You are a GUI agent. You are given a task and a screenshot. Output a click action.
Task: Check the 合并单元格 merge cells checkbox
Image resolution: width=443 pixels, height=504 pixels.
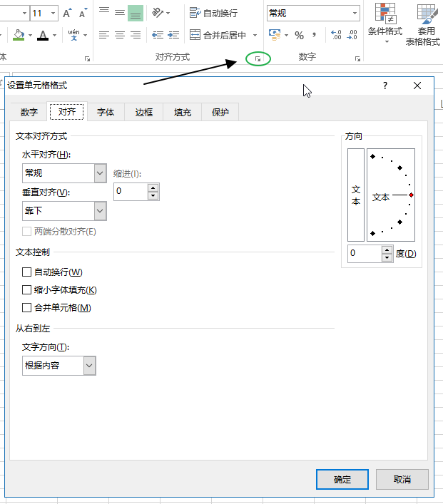[x=27, y=308]
